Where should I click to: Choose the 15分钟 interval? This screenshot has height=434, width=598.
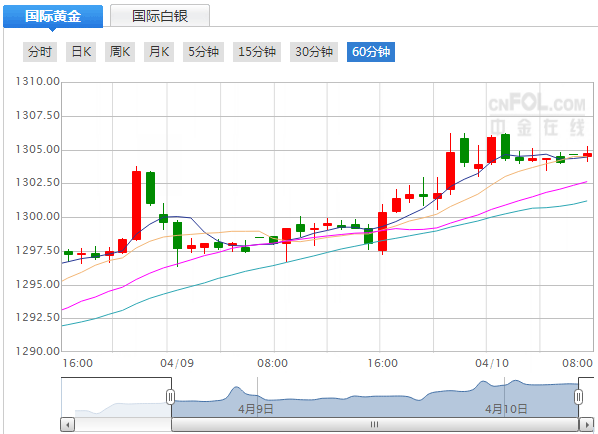pyautogui.click(x=257, y=51)
